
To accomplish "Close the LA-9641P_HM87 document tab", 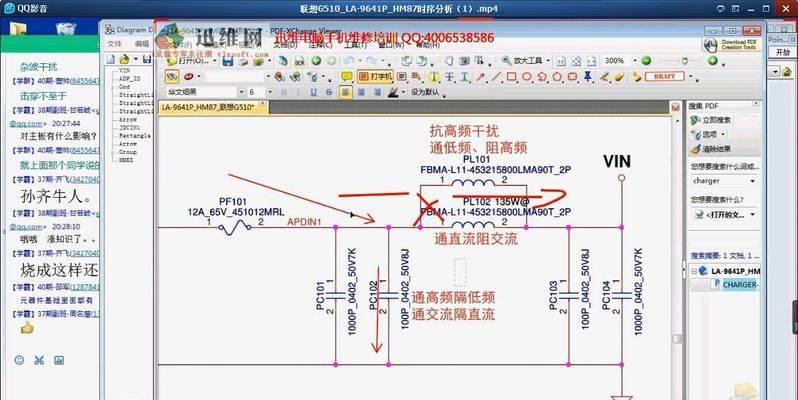I will pos(263,104).
